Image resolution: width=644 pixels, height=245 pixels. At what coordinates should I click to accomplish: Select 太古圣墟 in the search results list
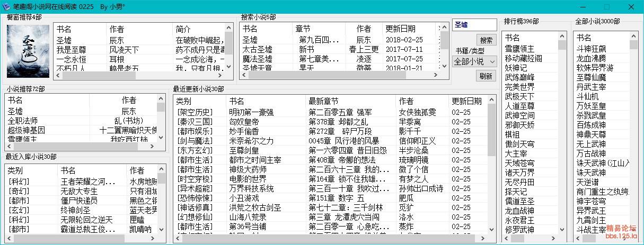pos(258,49)
